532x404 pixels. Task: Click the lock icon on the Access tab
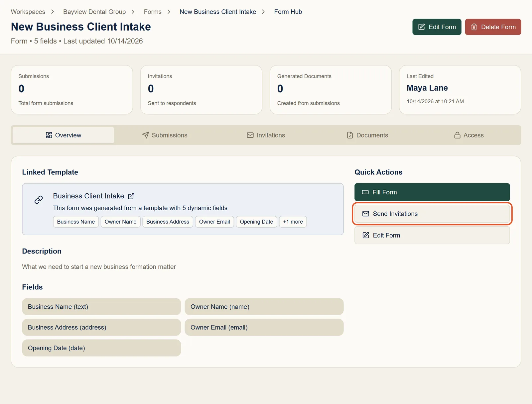[458, 135]
